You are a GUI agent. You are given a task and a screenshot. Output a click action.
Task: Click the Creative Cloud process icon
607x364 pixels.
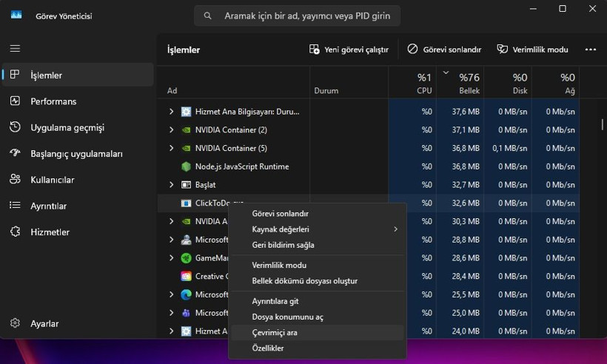[x=187, y=276]
